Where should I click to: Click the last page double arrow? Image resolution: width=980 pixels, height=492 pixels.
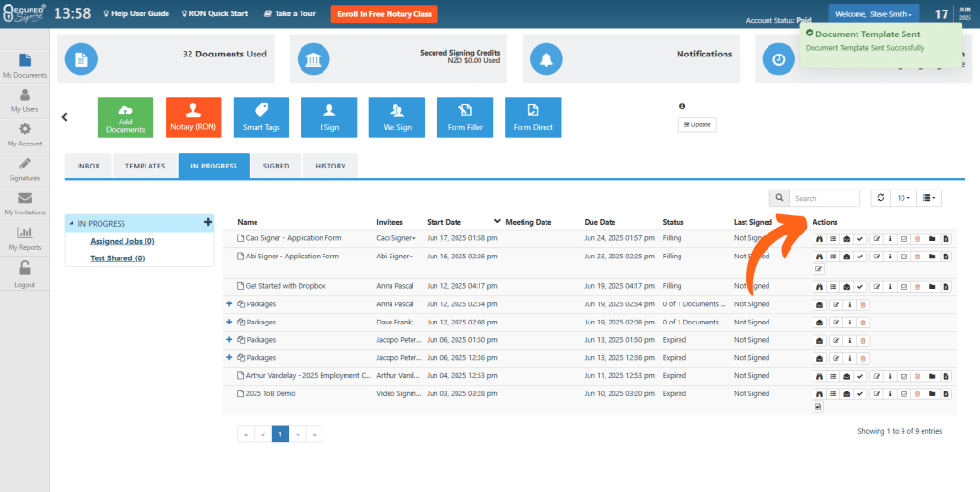(314, 434)
